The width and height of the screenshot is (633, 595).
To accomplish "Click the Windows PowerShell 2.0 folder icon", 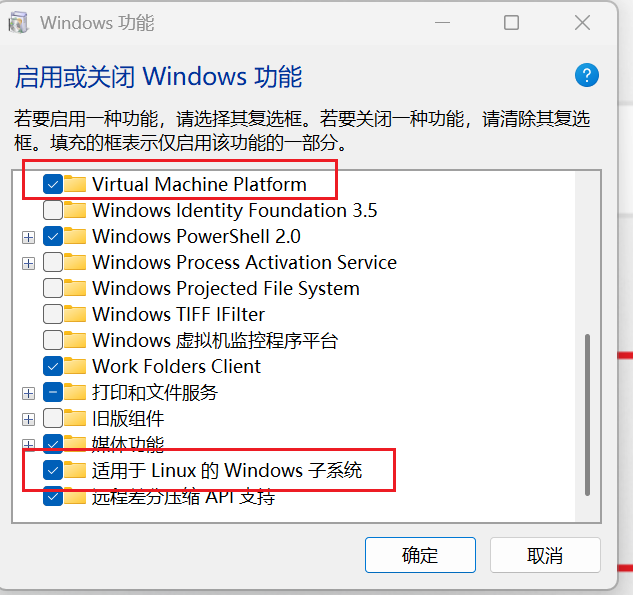I will pyautogui.click(x=76, y=236).
